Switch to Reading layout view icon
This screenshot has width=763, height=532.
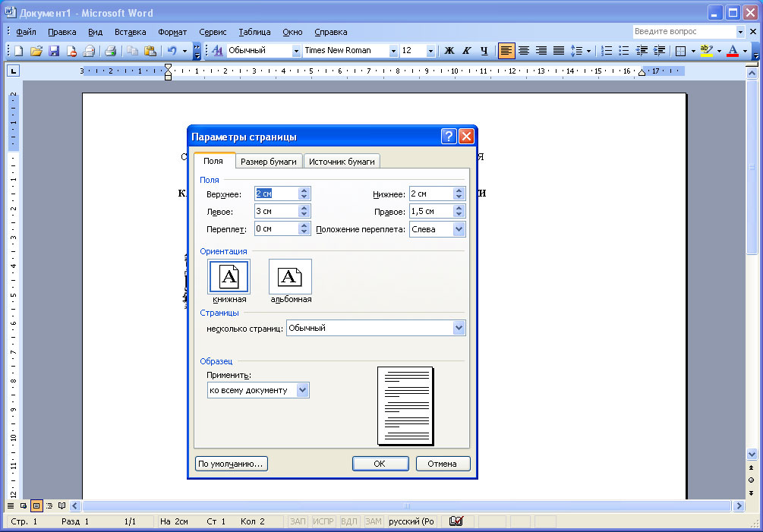pyautogui.click(x=61, y=505)
